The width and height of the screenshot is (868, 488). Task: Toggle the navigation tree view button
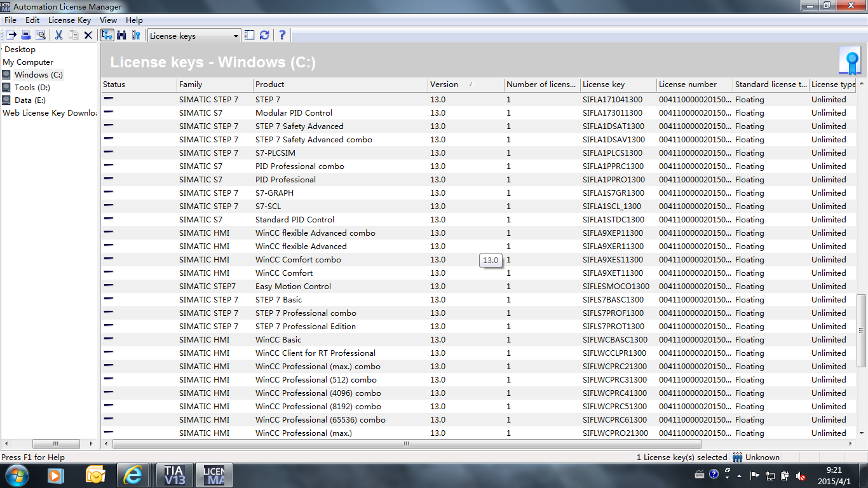click(x=107, y=36)
